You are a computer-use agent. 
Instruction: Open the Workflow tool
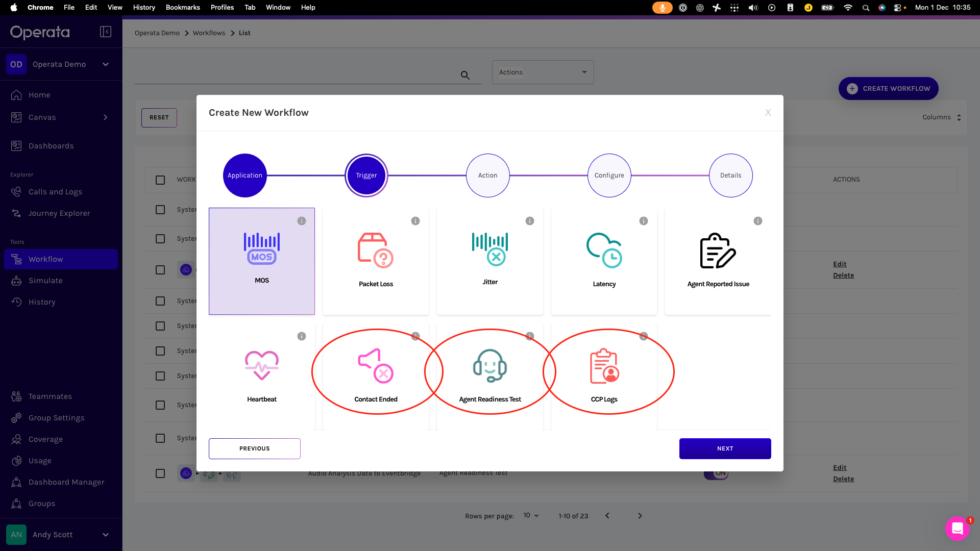click(x=61, y=259)
